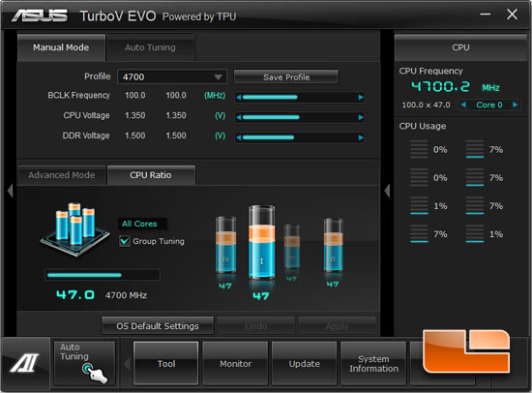The width and height of the screenshot is (532, 393).
Task: Click right arrow on CPU Voltage slider
Action: tap(361, 117)
